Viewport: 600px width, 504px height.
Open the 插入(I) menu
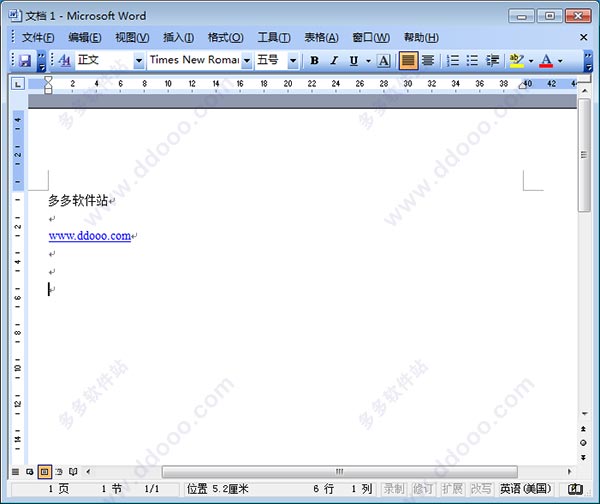(178, 38)
